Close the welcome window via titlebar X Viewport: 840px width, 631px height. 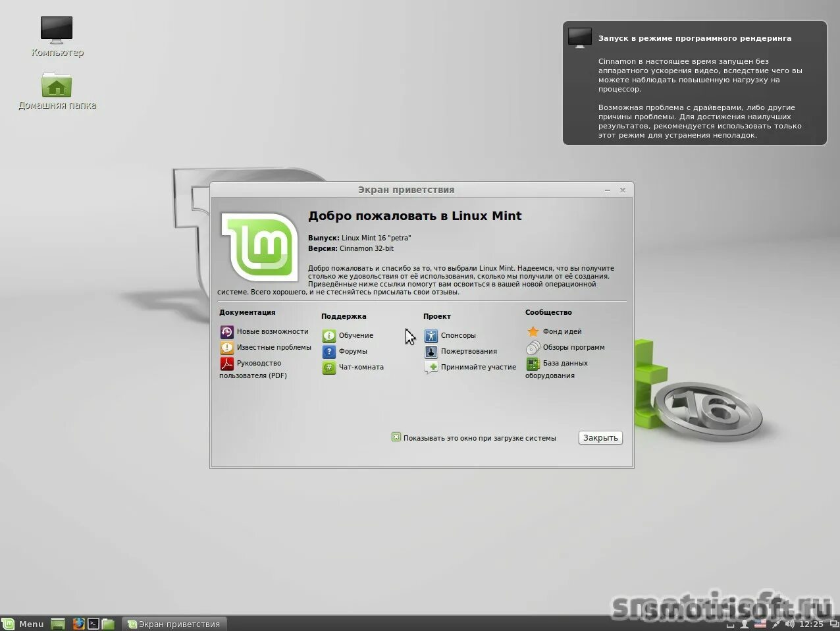[x=623, y=190]
